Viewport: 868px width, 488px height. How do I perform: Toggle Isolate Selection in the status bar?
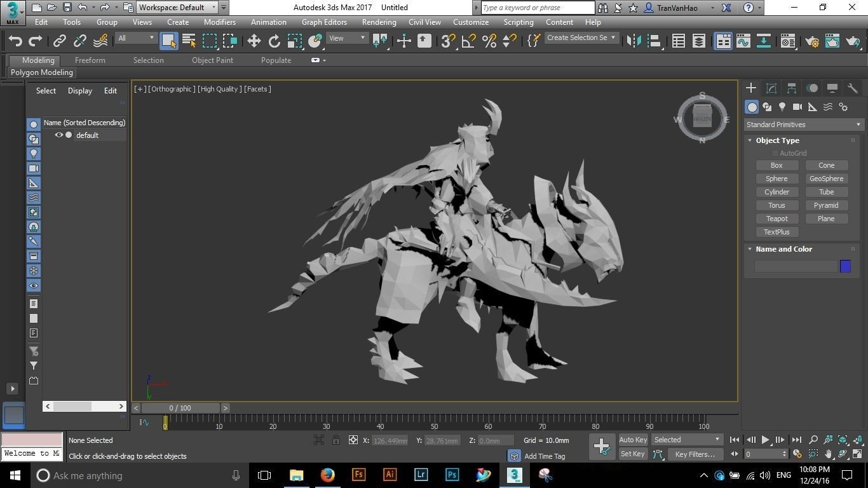pyautogui.click(x=319, y=440)
